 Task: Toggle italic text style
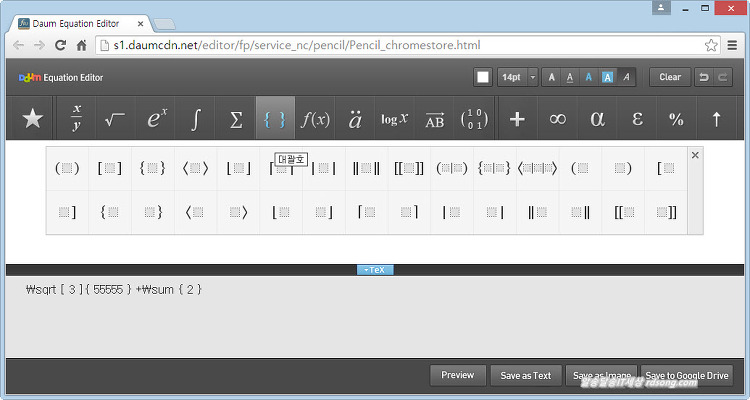coord(626,77)
